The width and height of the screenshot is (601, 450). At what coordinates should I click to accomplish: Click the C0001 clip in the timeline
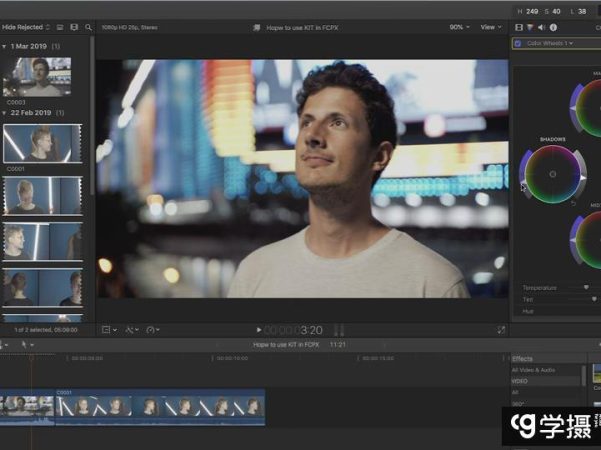160,407
